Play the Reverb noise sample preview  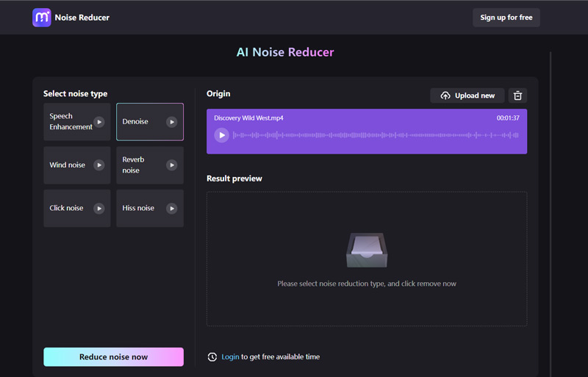[x=172, y=165]
